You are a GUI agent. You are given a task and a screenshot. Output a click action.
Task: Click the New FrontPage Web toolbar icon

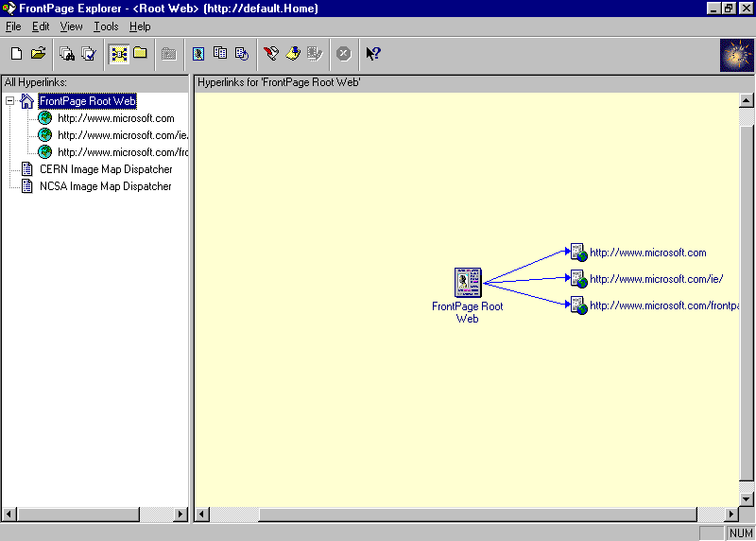click(x=16, y=54)
